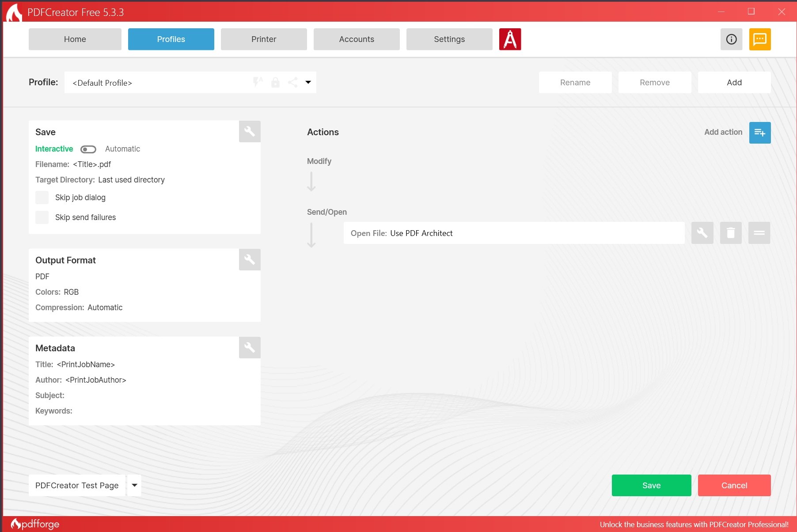The width and height of the screenshot is (797, 532).
Task: Click the Keywords: label in the Metadata panel
Action: 54,411
